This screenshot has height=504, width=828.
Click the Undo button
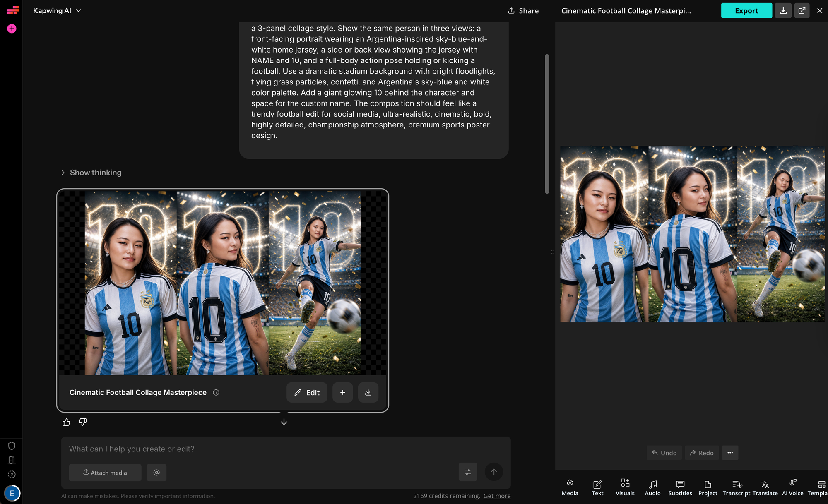[664, 453]
